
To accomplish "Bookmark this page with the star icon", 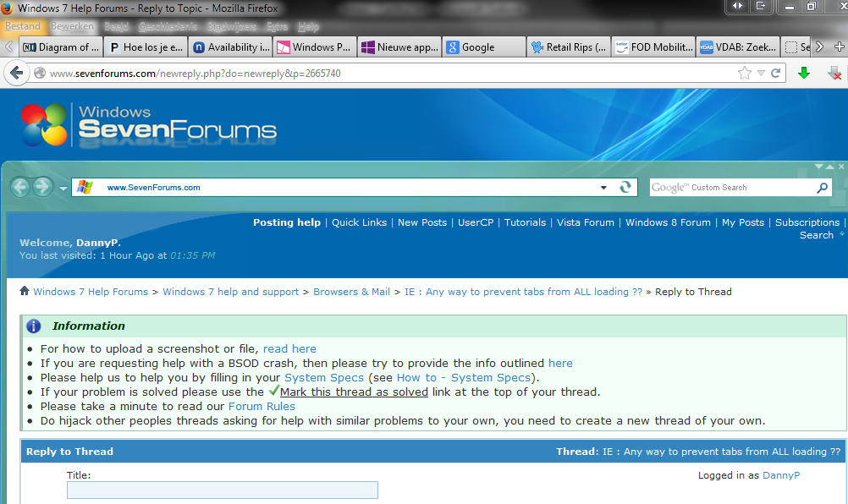I will [744, 73].
